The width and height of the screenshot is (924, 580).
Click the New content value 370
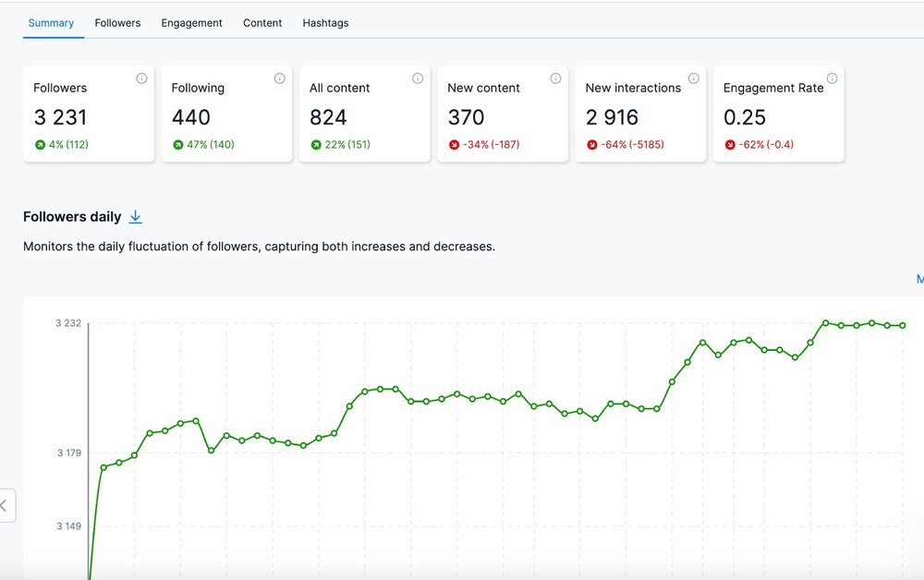pos(466,117)
